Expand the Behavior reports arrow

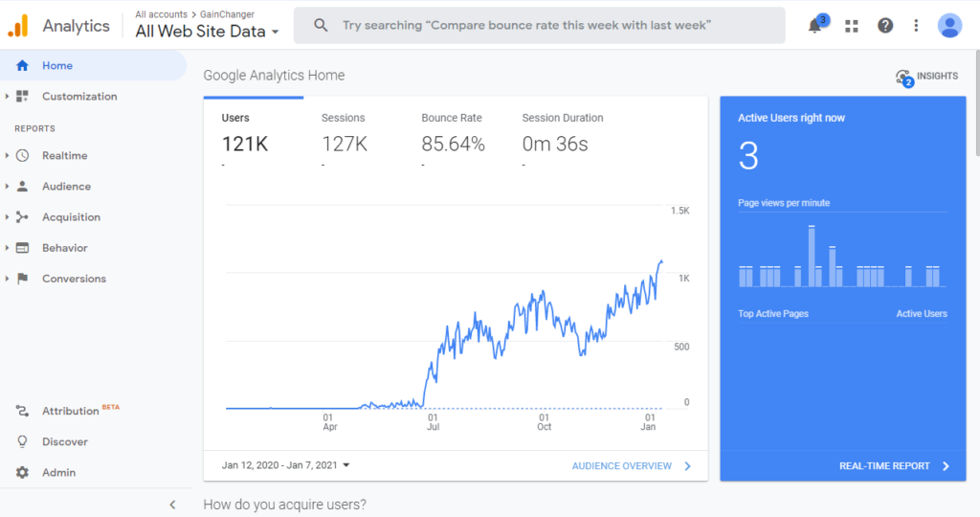(x=7, y=248)
